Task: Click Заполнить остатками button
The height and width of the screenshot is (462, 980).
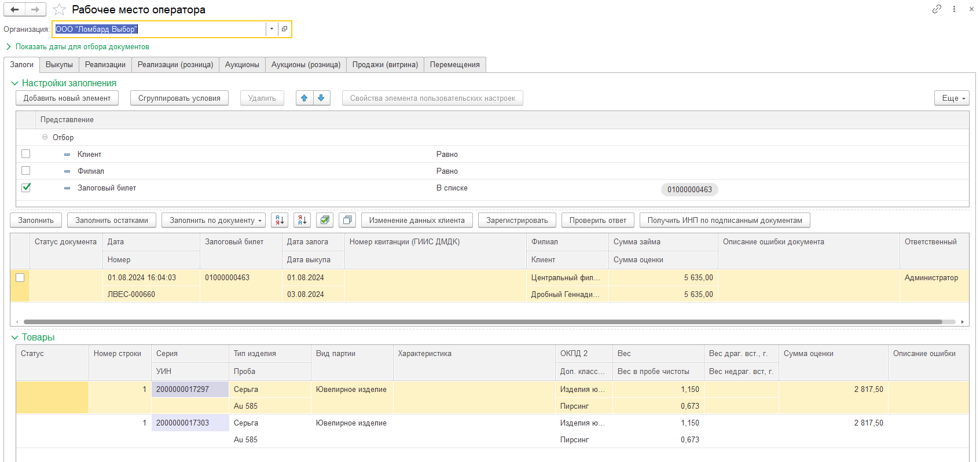Action: pyautogui.click(x=112, y=220)
